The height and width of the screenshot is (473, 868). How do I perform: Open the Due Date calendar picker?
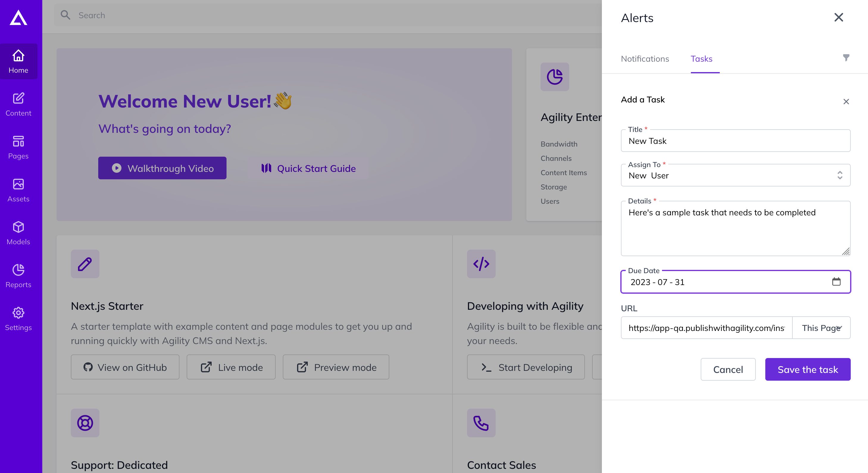836,281
